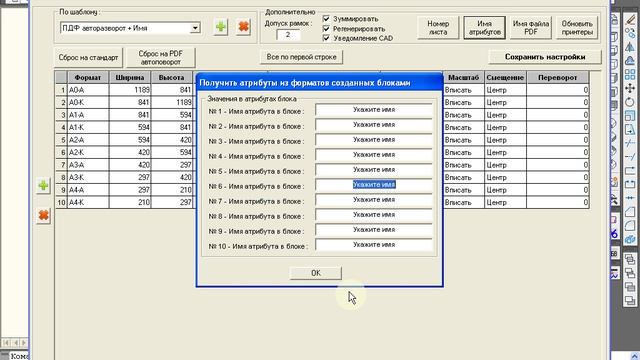Click the № 7 attribute name field

[374, 200]
